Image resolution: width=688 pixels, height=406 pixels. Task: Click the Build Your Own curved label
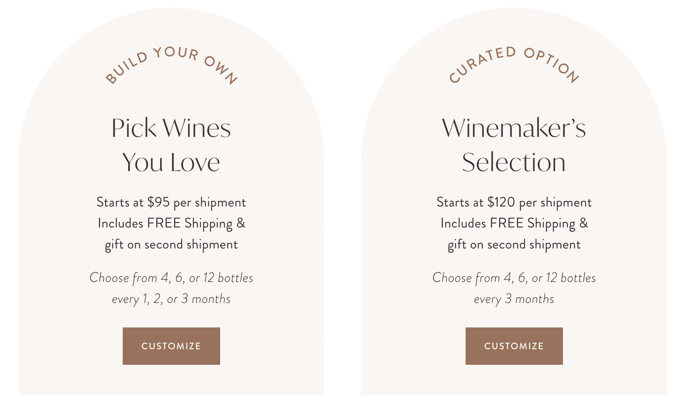pyautogui.click(x=172, y=65)
